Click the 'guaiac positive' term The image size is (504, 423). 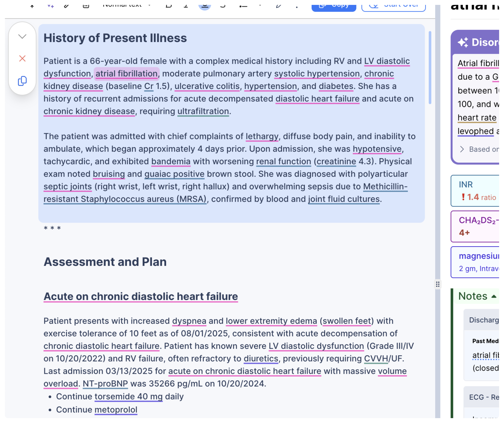click(x=174, y=174)
